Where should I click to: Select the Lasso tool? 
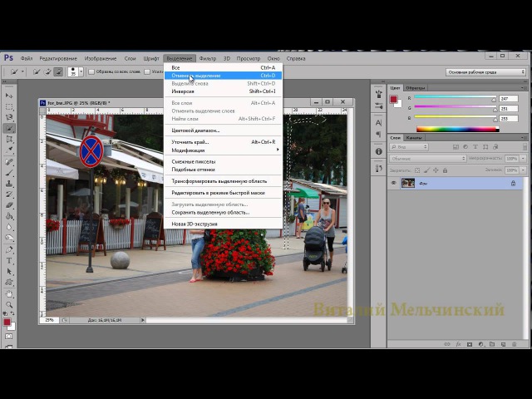pos(9,118)
